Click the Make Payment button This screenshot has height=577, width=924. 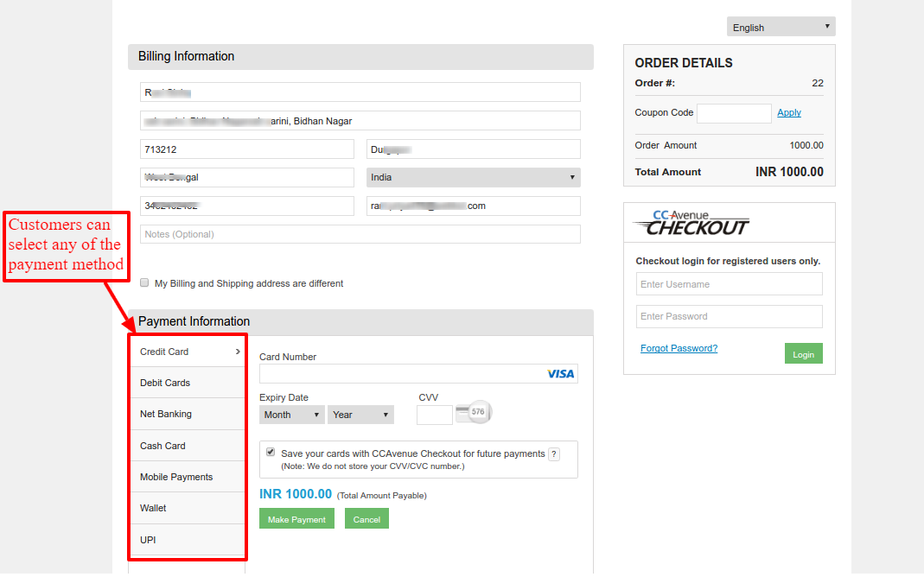tap(296, 519)
